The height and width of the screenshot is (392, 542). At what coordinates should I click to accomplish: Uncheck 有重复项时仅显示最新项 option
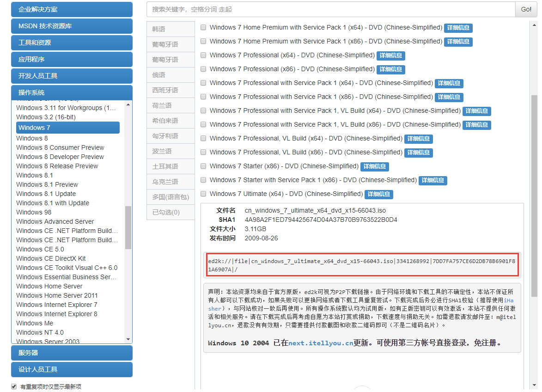pyautogui.click(x=13, y=386)
